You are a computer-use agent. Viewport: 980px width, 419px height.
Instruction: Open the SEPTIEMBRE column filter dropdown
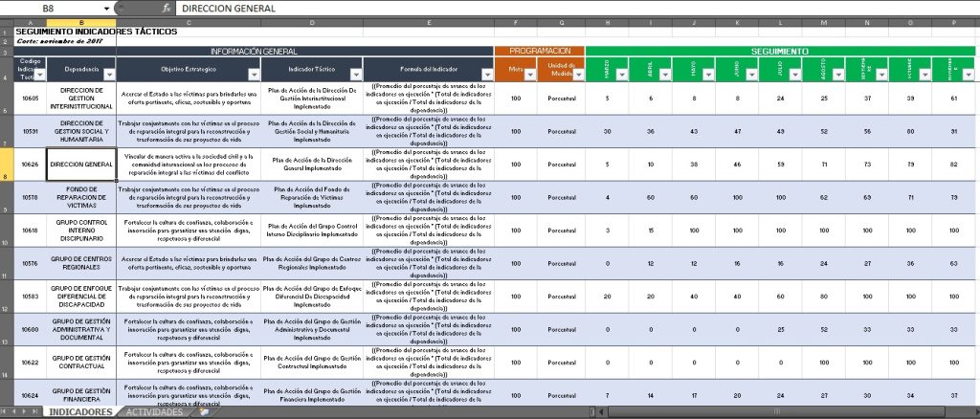[x=881, y=75]
